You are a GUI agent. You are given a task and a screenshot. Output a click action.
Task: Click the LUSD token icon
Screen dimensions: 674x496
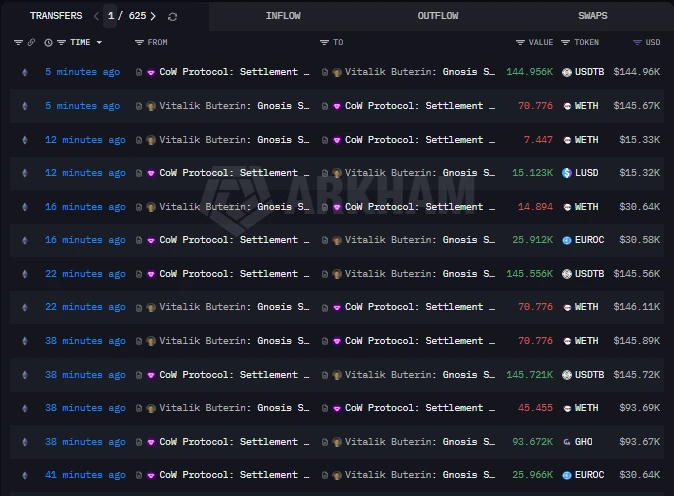tap(566, 173)
